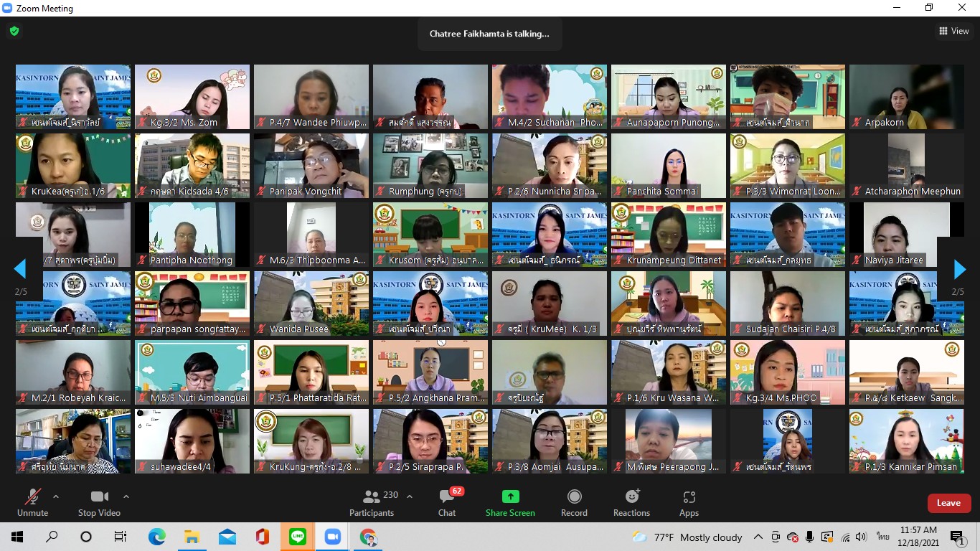Expand the Participants options arrow
This screenshot has height=551, width=980.
pyautogui.click(x=410, y=496)
